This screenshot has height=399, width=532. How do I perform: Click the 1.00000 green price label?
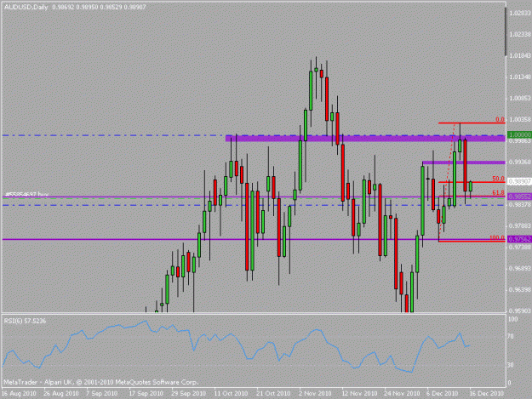click(518, 135)
